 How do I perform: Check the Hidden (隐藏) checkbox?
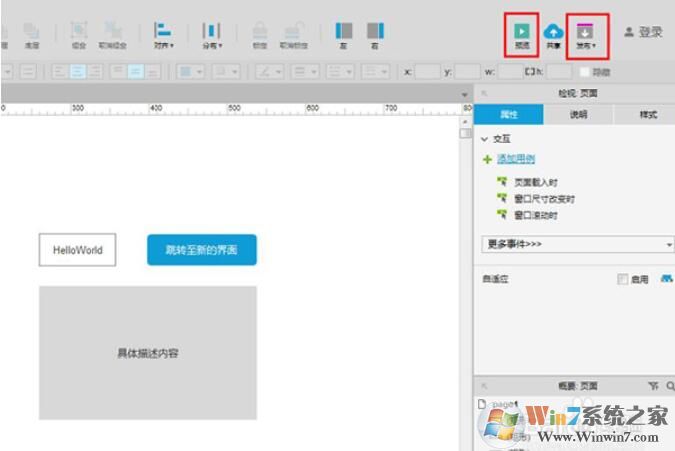585,72
